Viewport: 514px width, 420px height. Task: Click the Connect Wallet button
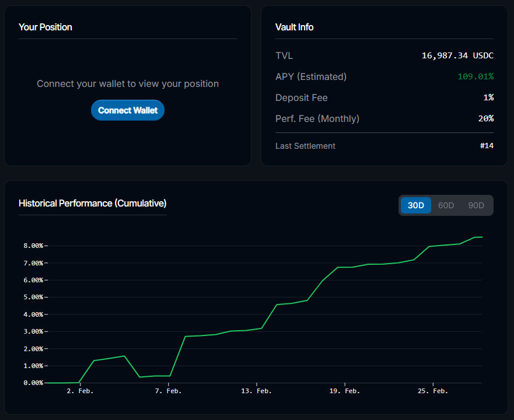(x=128, y=110)
